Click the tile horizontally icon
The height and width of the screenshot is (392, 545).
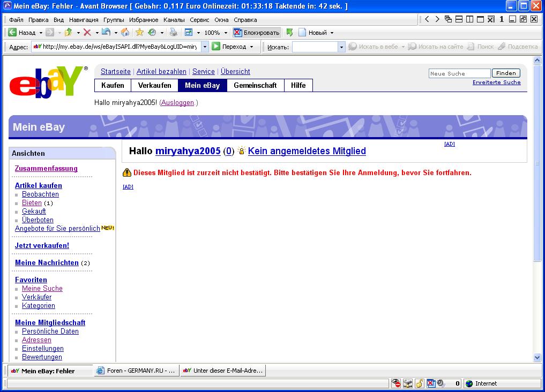[x=459, y=19]
